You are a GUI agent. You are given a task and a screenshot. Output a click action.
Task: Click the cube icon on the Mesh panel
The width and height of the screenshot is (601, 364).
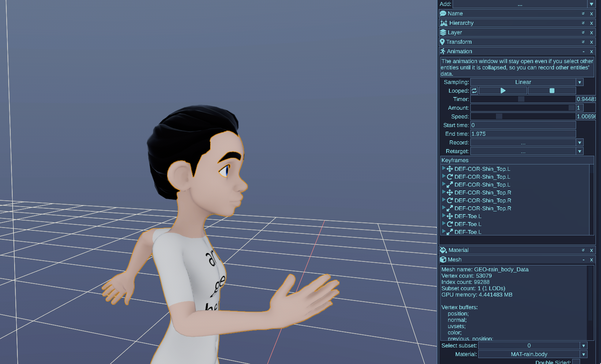[443, 259]
